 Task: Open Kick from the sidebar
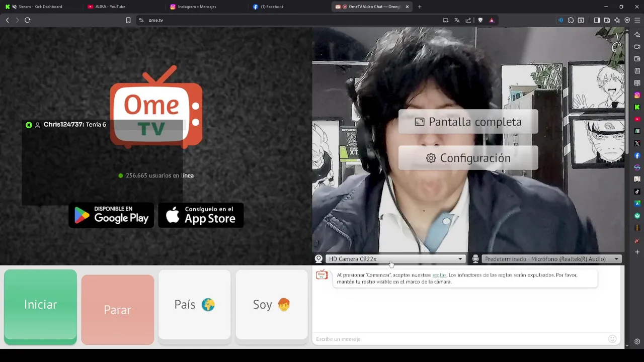coord(637,107)
